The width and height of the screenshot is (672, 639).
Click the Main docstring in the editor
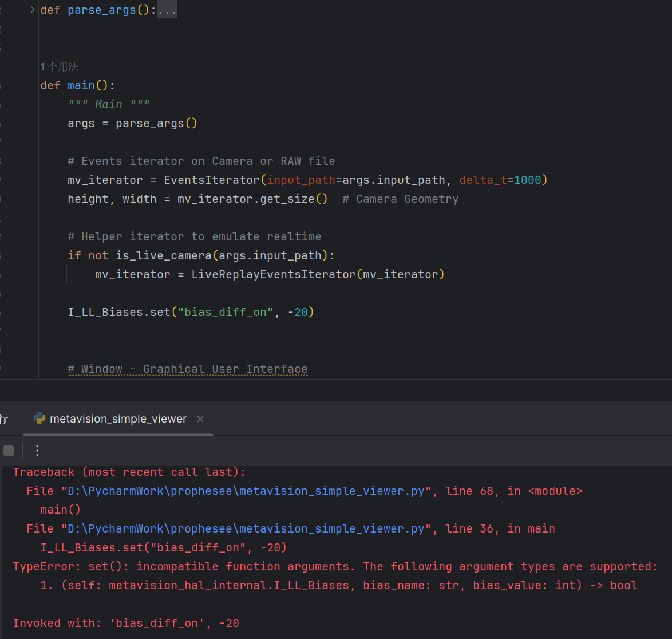(109, 105)
